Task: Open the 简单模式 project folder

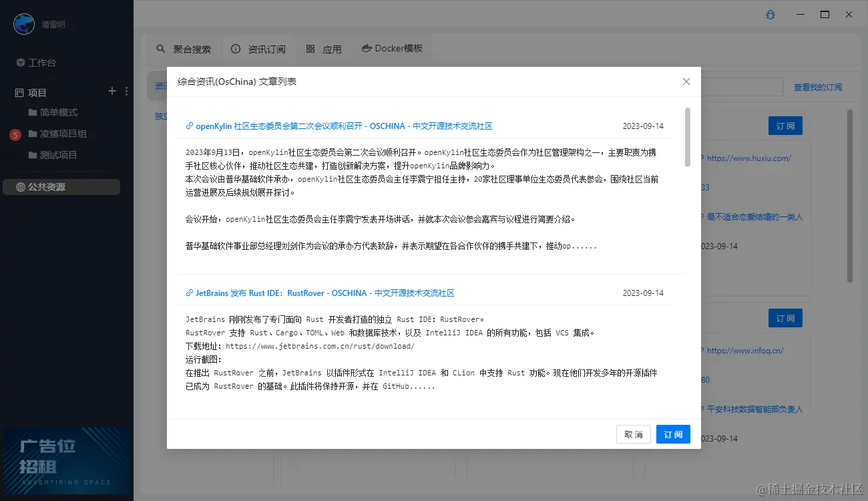Action: [x=53, y=112]
